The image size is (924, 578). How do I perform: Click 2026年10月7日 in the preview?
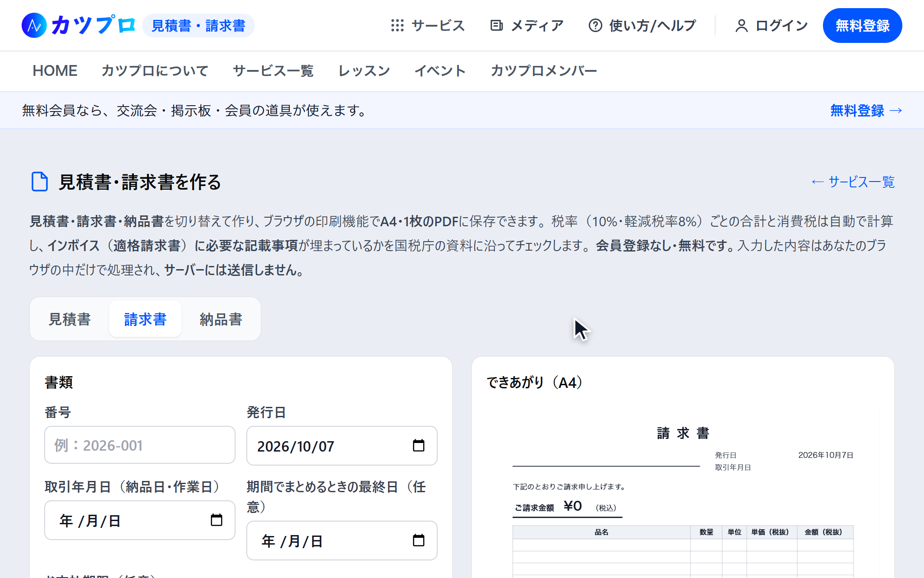[x=826, y=455]
